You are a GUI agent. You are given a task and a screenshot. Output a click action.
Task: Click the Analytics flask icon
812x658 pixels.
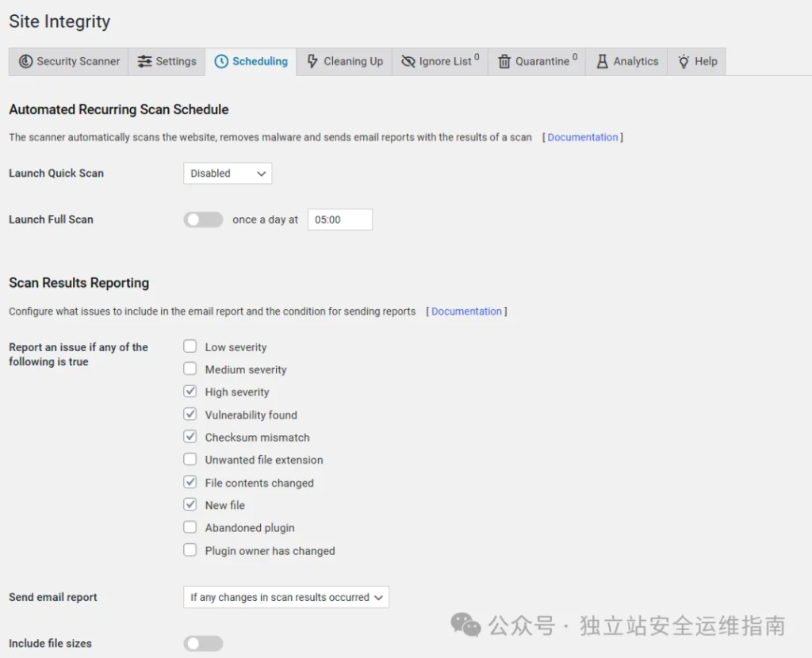pyautogui.click(x=602, y=62)
